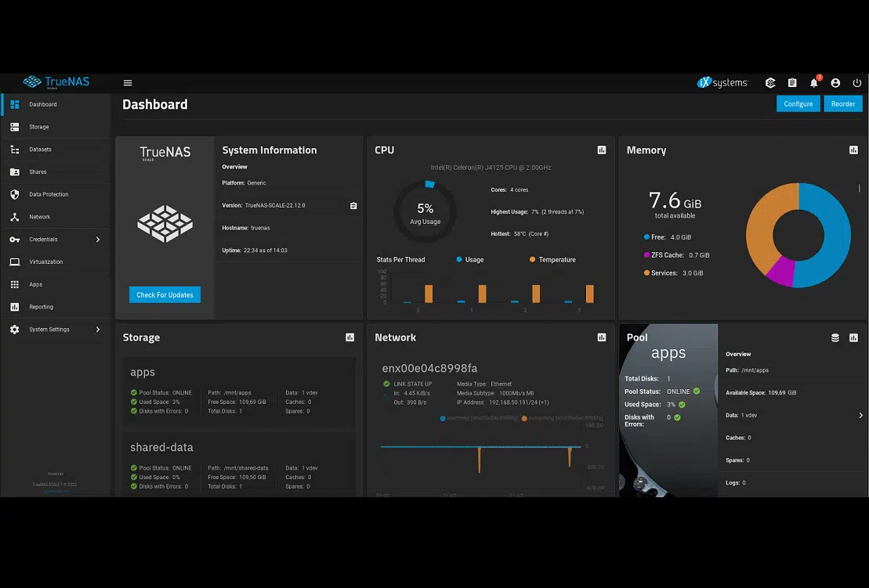This screenshot has height=588, width=869.
Task: Click Used Space 3% check in Pool card
Action: pyautogui.click(x=682, y=404)
